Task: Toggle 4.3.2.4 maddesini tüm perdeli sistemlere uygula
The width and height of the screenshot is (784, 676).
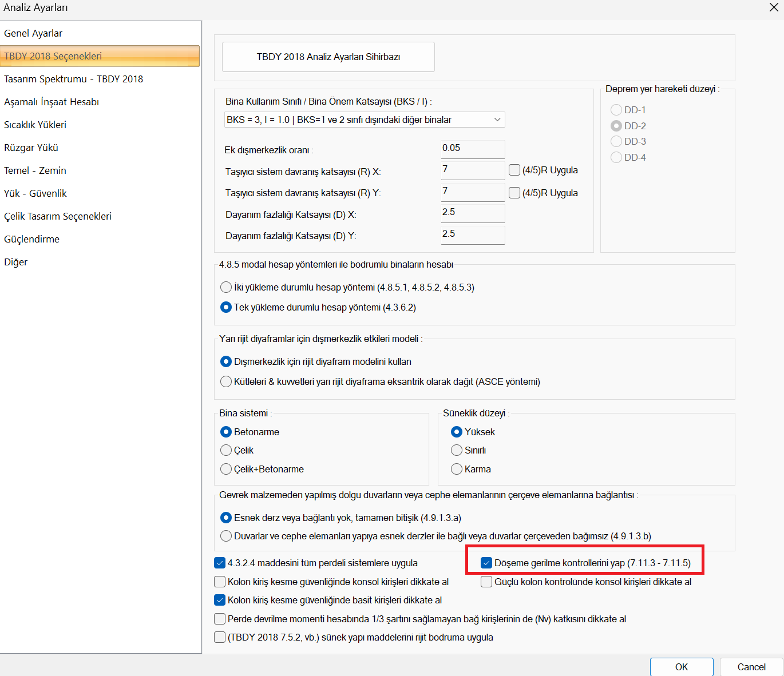Action: 220,563
